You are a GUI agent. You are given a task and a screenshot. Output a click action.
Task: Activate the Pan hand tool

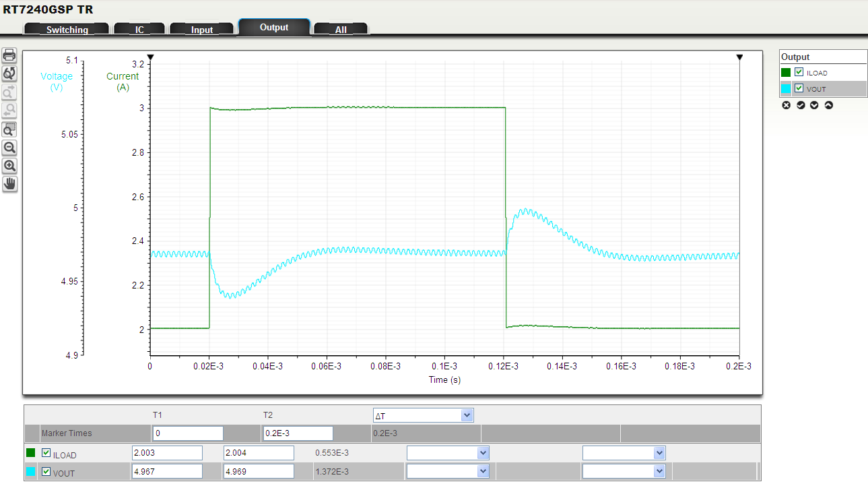coord(9,183)
